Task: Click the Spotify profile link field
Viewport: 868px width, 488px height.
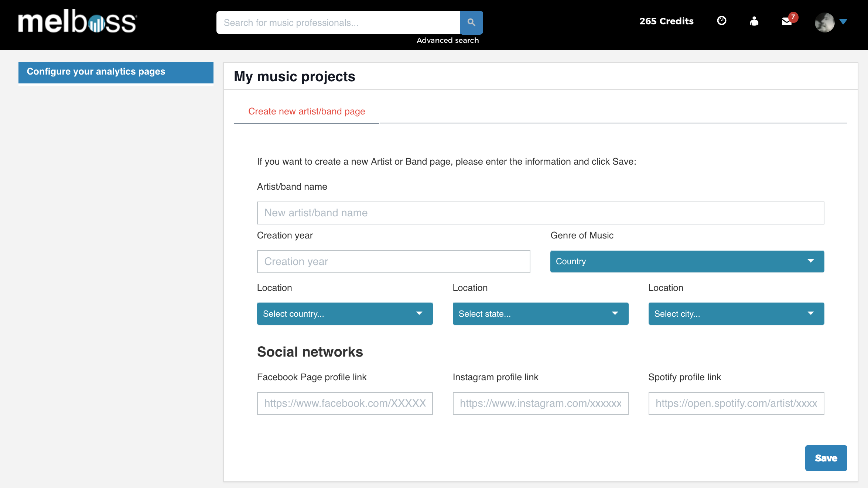Action: tap(736, 403)
